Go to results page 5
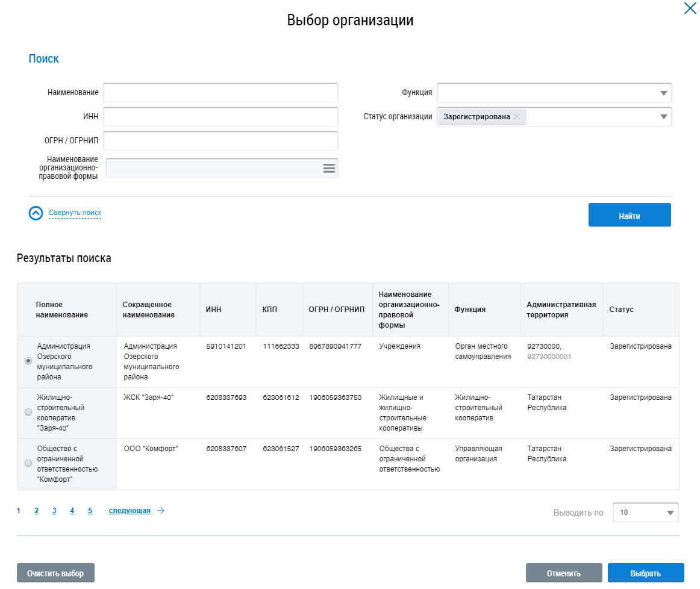 click(x=90, y=511)
